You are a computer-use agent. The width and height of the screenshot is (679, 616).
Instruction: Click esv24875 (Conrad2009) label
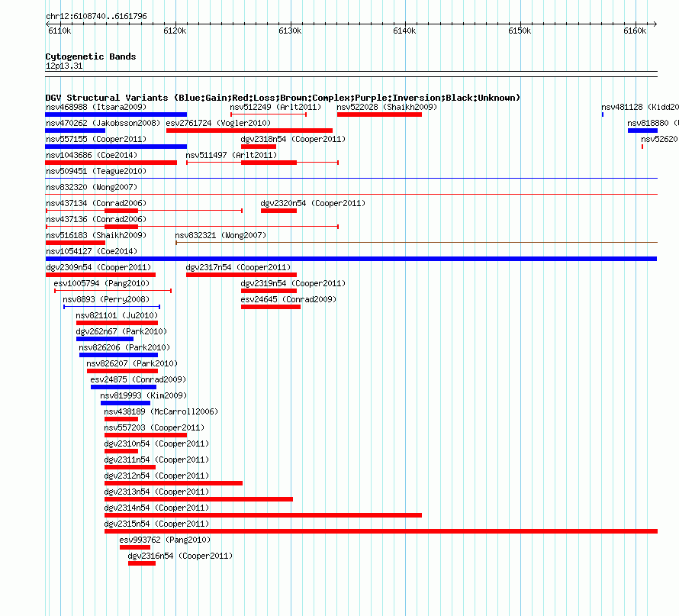pyautogui.click(x=138, y=379)
